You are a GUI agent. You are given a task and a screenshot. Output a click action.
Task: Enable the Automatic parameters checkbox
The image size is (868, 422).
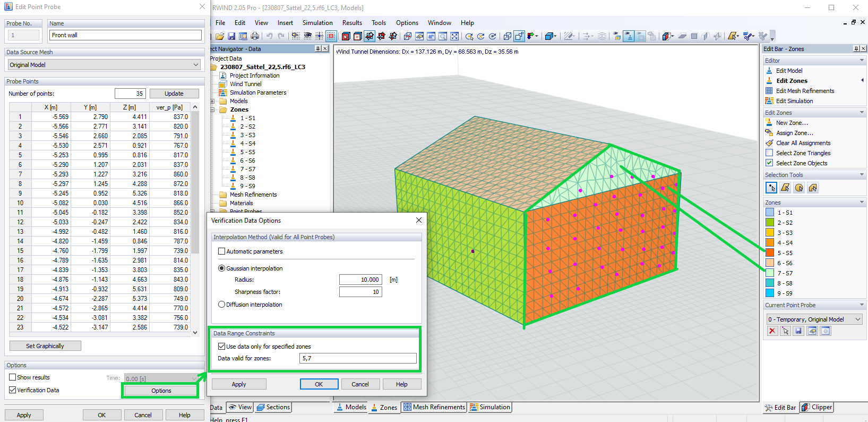pyautogui.click(x=222, y=251)
